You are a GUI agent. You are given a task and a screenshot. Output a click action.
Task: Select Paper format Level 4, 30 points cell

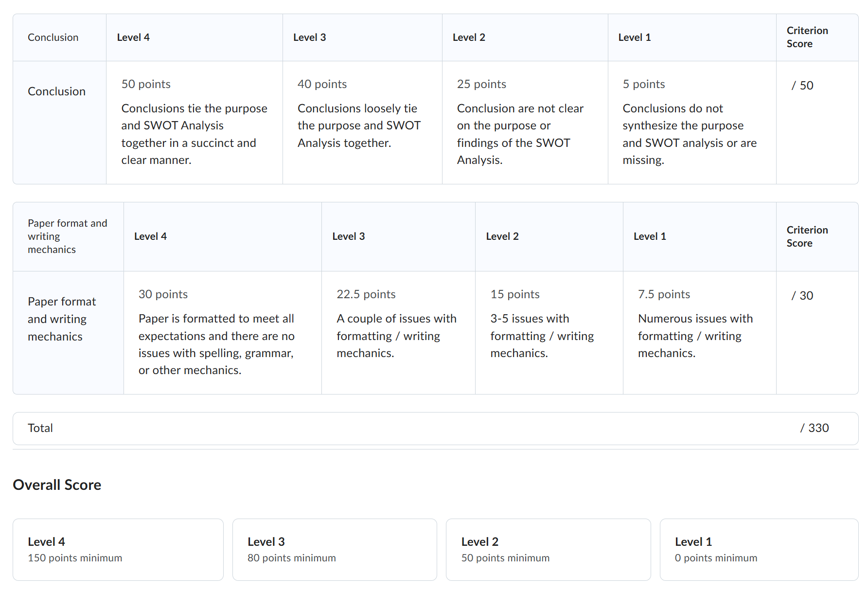(x=222, y=332)
